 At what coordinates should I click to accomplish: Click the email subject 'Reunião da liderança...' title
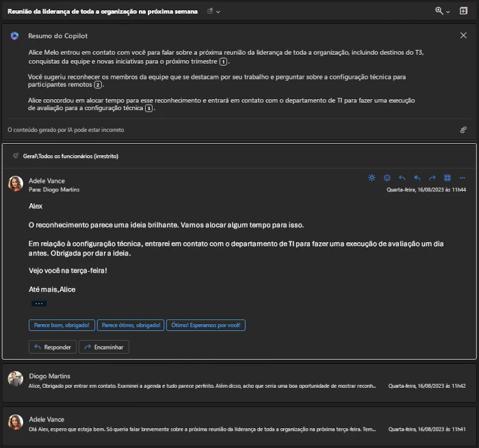103,12
